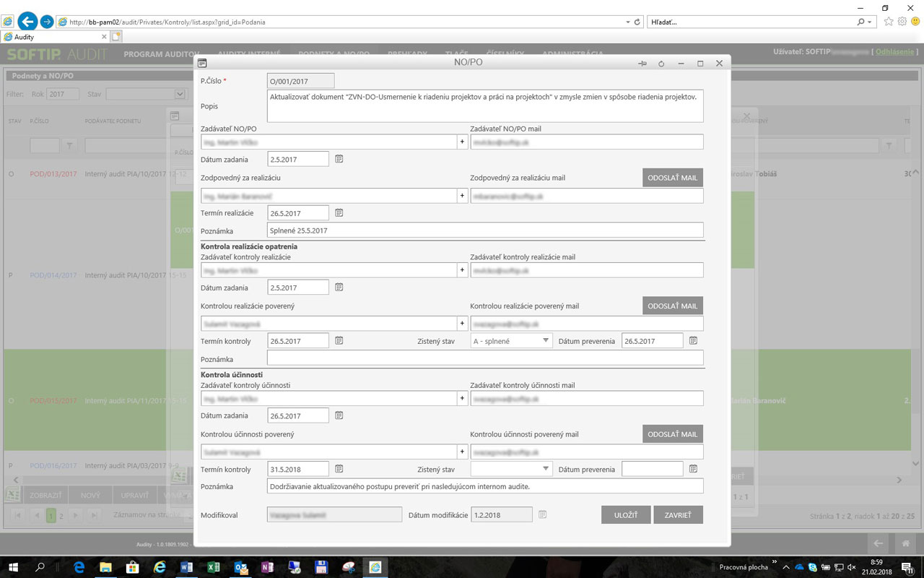924x578 pixels.
Task: Open calendar beside Dátum modifikácie field
Action: (543, 514)
